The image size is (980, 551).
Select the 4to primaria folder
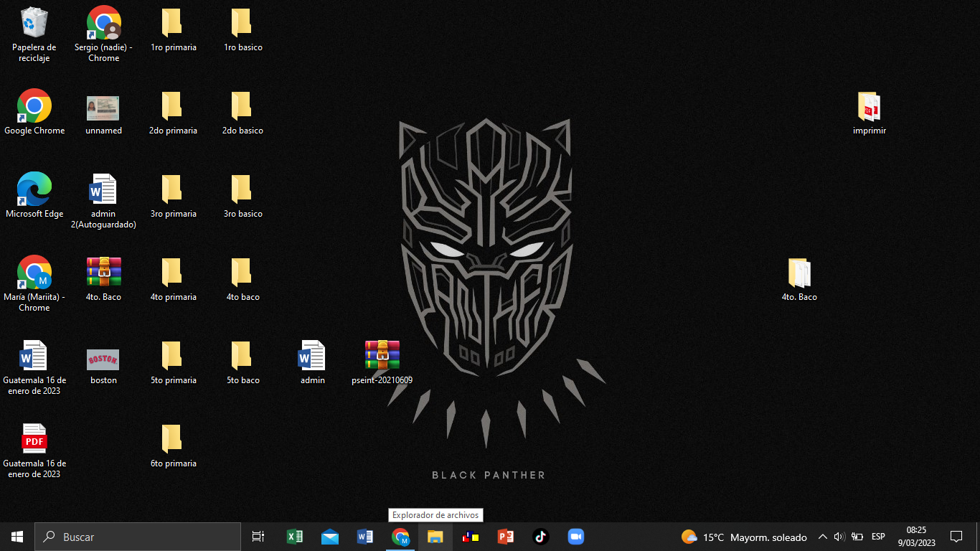point(173,278)
